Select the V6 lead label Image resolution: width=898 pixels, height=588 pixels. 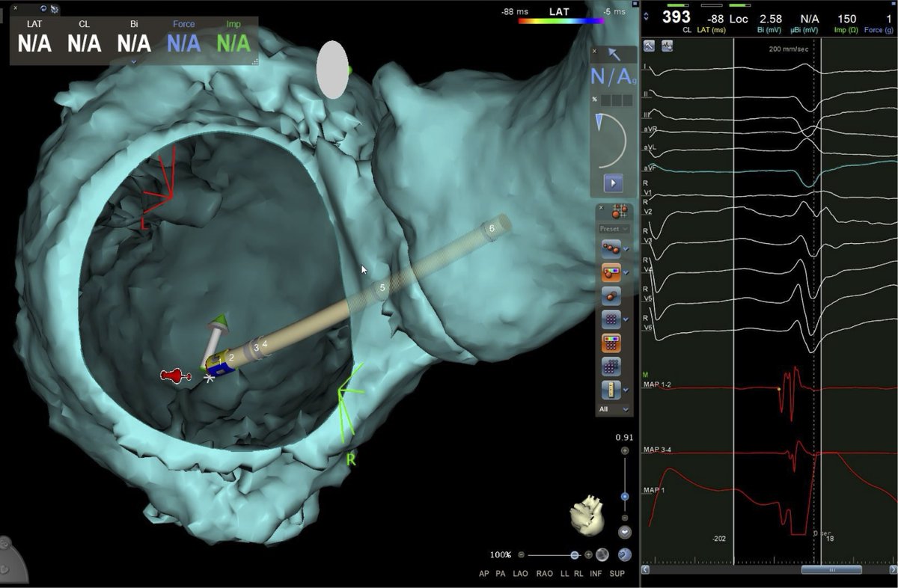(648, 328)
